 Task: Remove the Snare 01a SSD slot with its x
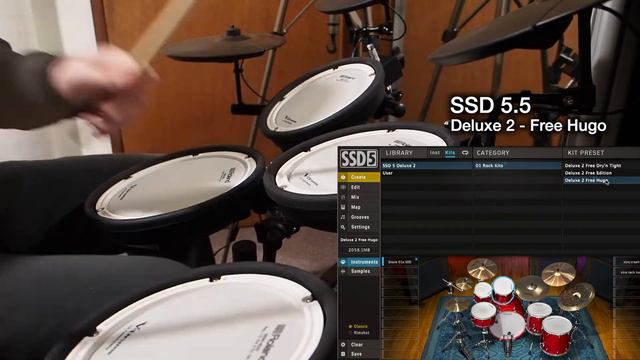(x=416, y=259)
